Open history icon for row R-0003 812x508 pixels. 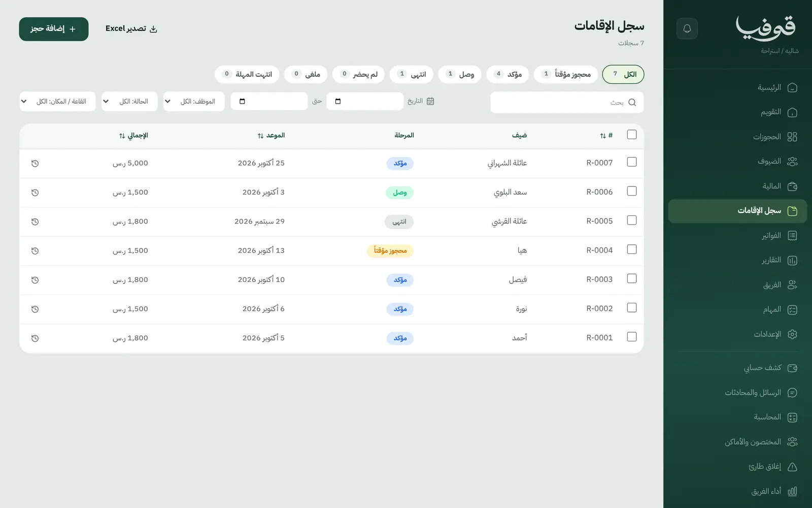tap(35, 280)
